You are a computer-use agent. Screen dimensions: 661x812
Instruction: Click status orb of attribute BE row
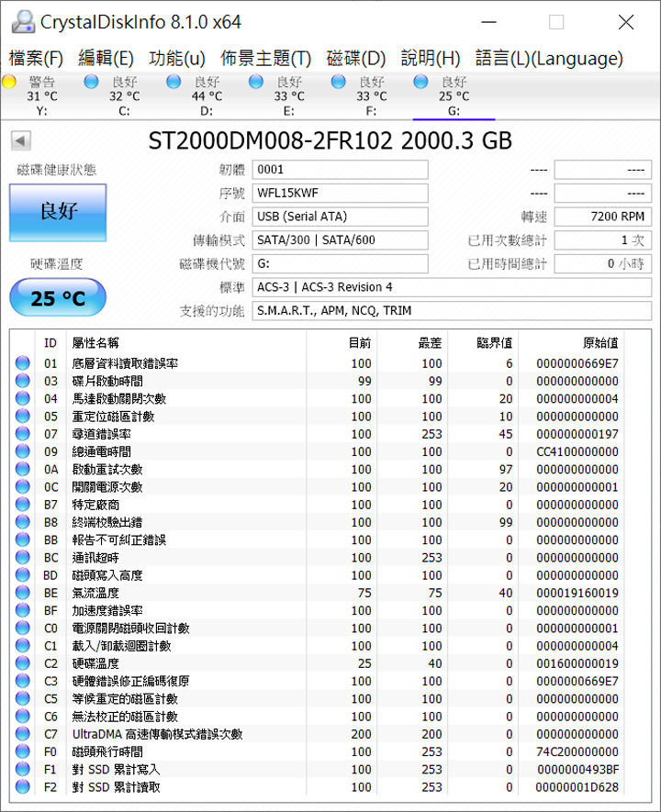(x=23, y=593)
